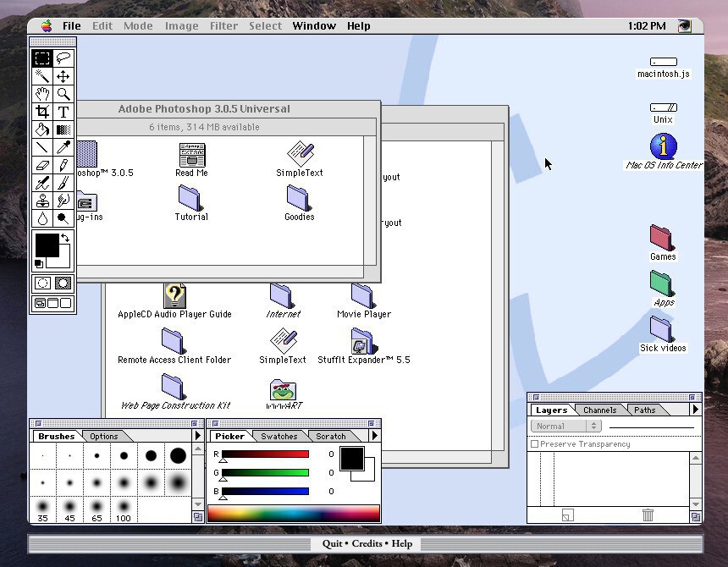This screenshot has height=567, width=728.
Task: Open the Normal blend mode dropdown
Action: [565, 427]
